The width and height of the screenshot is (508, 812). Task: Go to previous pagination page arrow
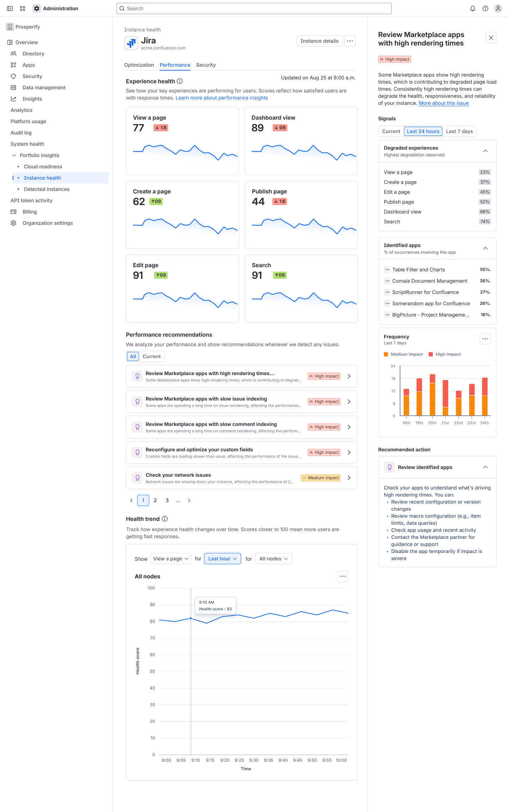click(132, 500)
